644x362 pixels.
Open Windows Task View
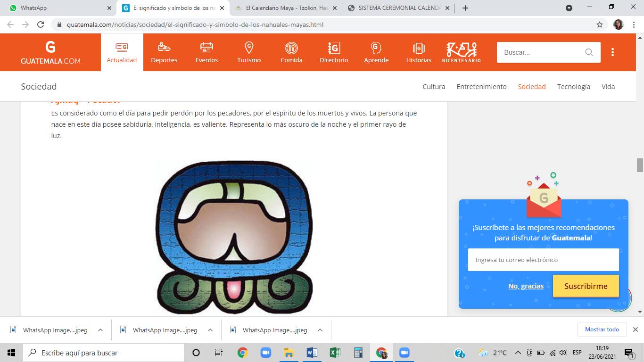click(219, 353)
